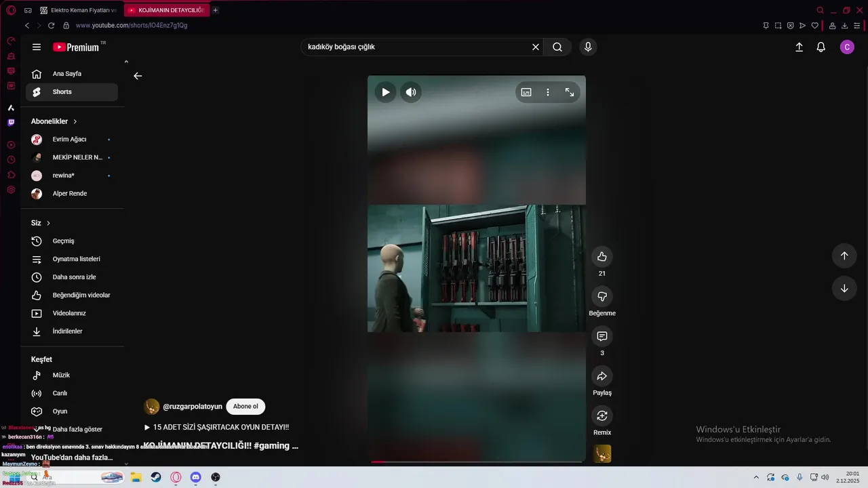Viewport: 868px width, 488px height.
Task: Open İndirilenler in the sidebar
Action: click(x=72, y=331)
